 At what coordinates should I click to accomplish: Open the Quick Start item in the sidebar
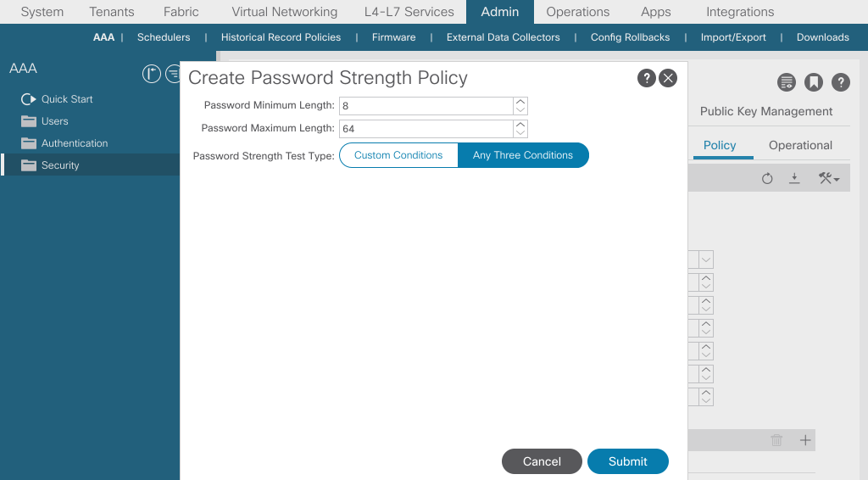click(67, 99)
